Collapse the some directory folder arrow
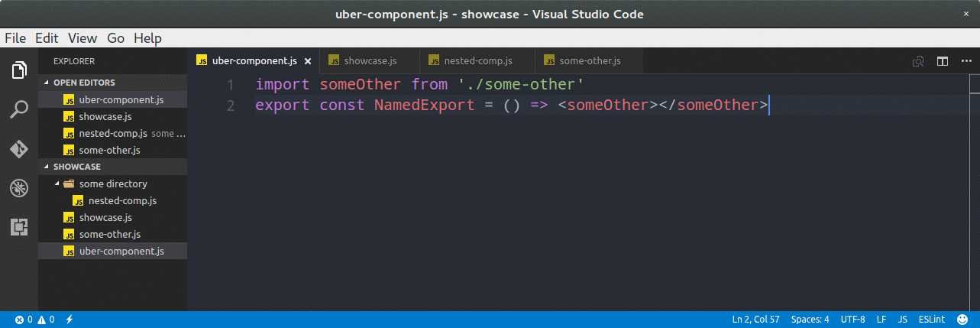The height and width of the screenshot is (328, 980). point(57,183)
